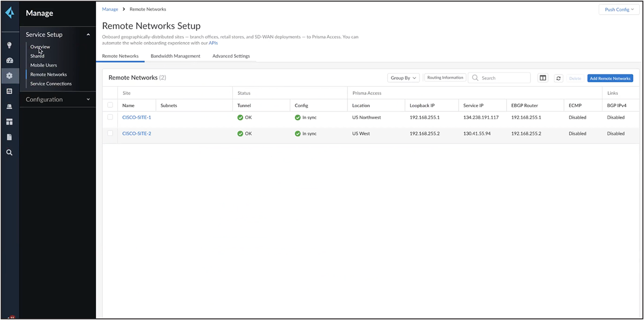Select Remote Networks in sidebar
Image resolution: width=644 pixels, height=320 pixels.
click(x=48, y=74)
